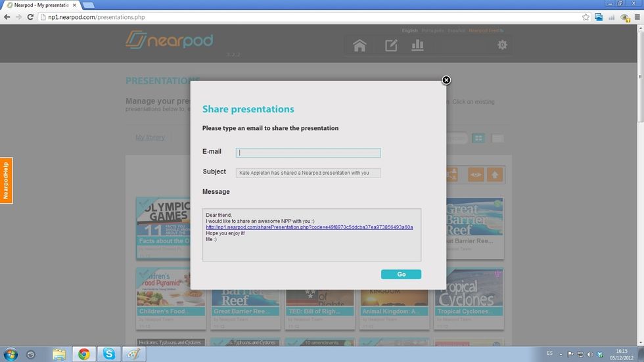The width and height of the screenshot is (644, 362).
Task: Reload the page
Action: click(30, 17)
